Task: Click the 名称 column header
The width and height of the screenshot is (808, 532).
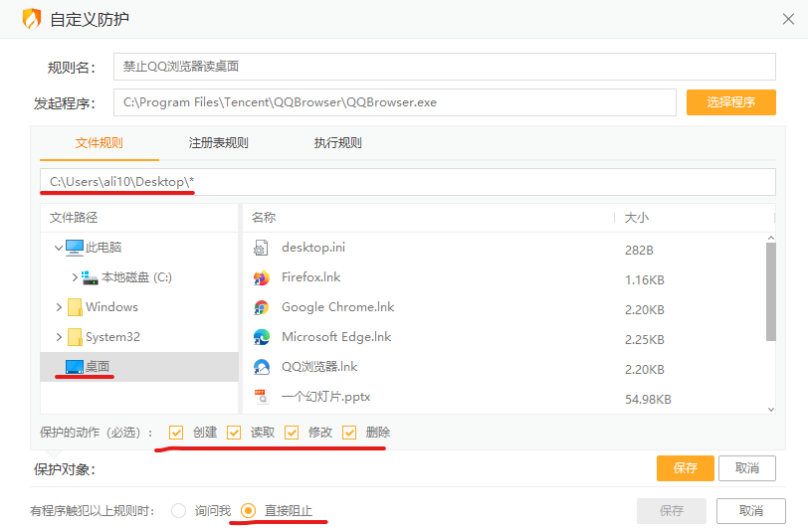Action: point(264,218)
